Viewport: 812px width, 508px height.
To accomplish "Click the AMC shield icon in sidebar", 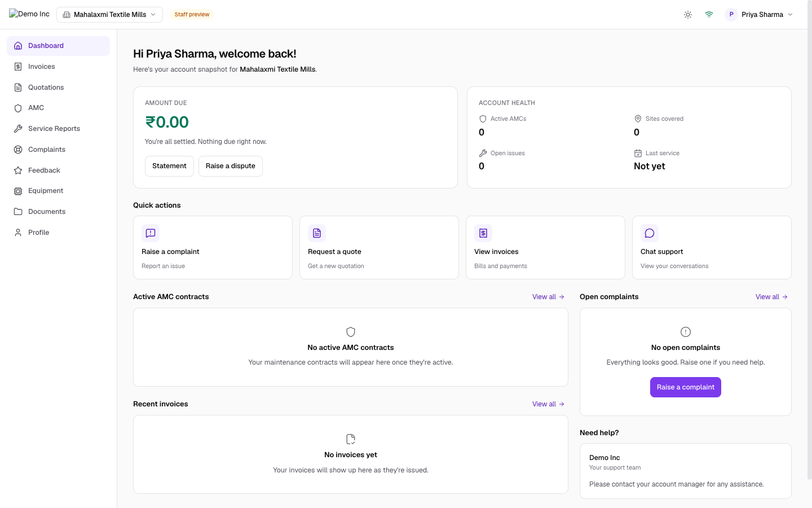I will click(18, 108).
